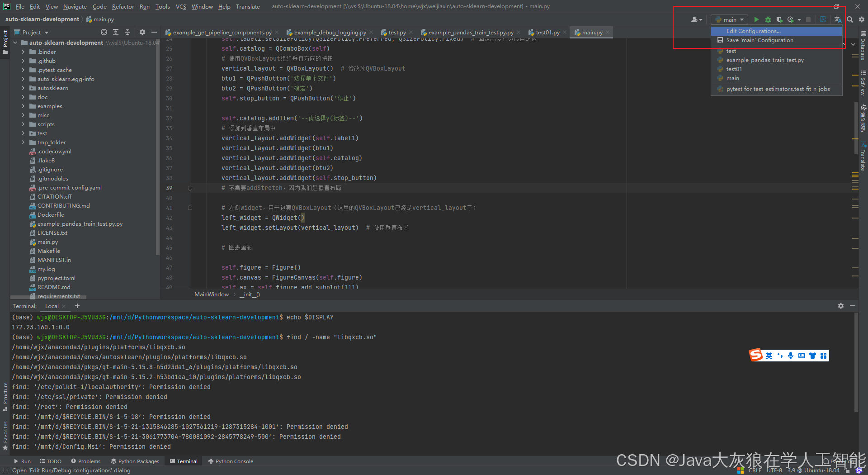Image resolution: width=868 pixels, height=475 pixels.
Task: Open Search Everywhere magnifier
Action: (x=849, y=19)
